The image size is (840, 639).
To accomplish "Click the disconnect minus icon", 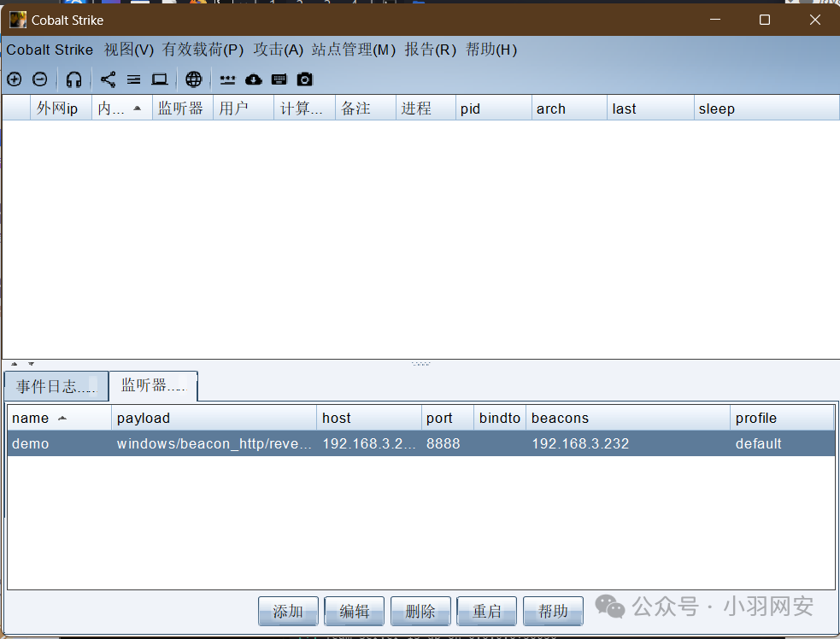I will 39,79.
